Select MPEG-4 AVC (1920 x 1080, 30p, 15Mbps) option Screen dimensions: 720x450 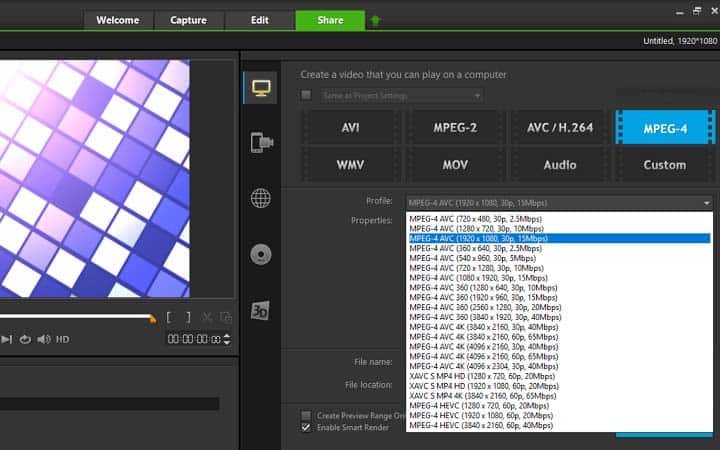coord(559,238)
